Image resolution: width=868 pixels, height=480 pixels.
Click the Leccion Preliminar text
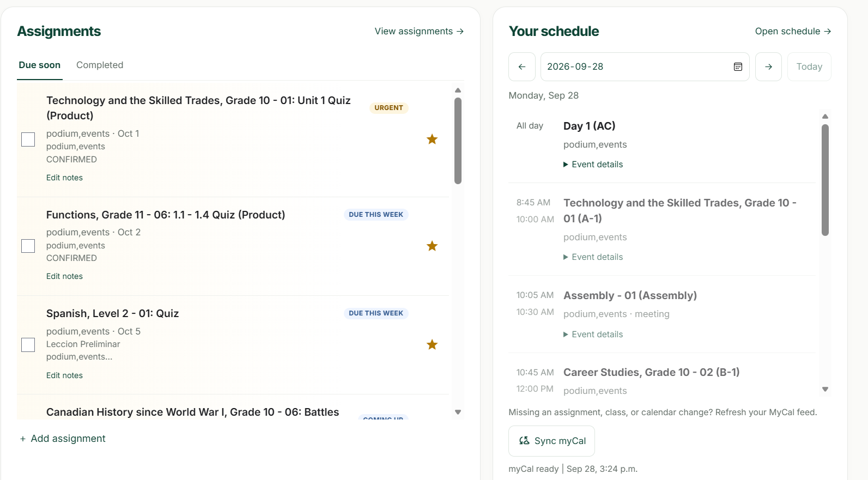click(x=83, y=344)
